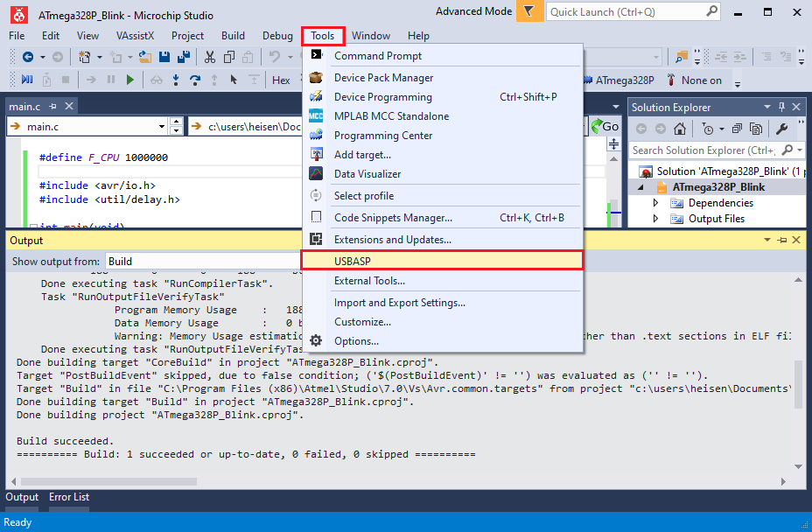Click the Run To Cursor icon
812x532 pixels.
point(234,80)
